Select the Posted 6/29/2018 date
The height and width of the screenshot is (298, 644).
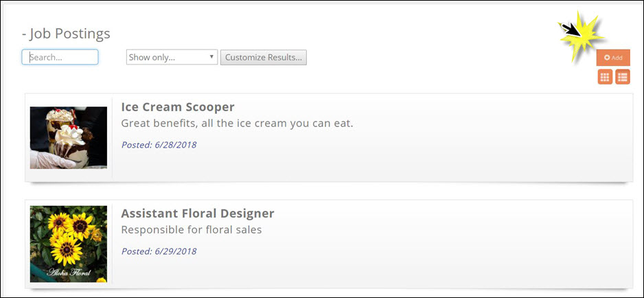(x=159, y=251)
